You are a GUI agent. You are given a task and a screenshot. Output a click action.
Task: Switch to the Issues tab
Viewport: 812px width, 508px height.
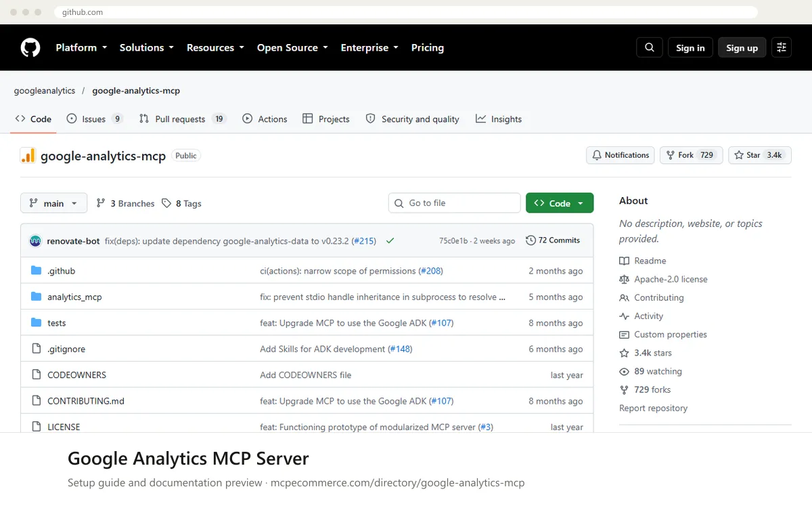pyautogui.click(x=95, y=119)
